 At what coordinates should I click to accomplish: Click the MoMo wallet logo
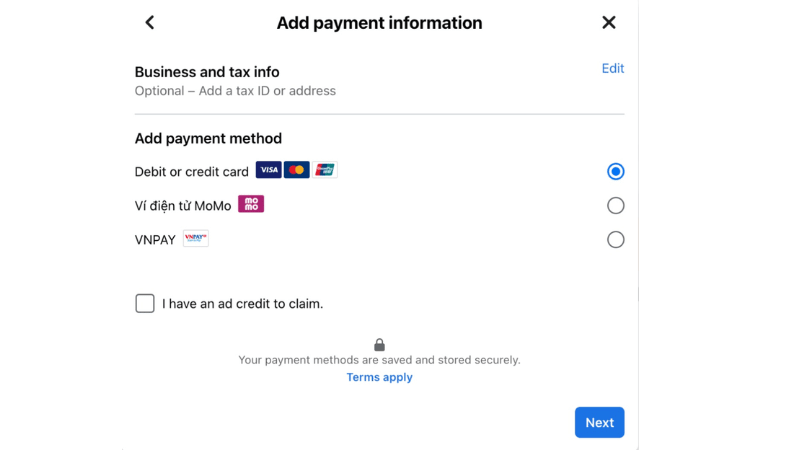pyautogui.click(x=251, y=204)
